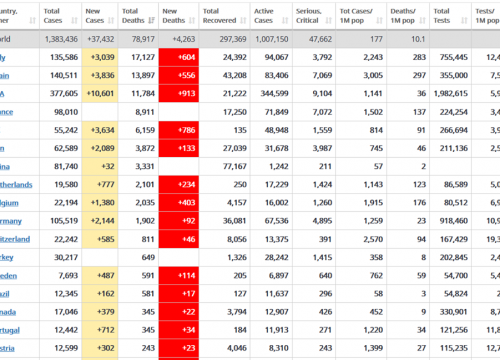The height and width of the screenshot is (360, 500).
Task: Select active cases value 28,242
Action: tap(277, 257)
